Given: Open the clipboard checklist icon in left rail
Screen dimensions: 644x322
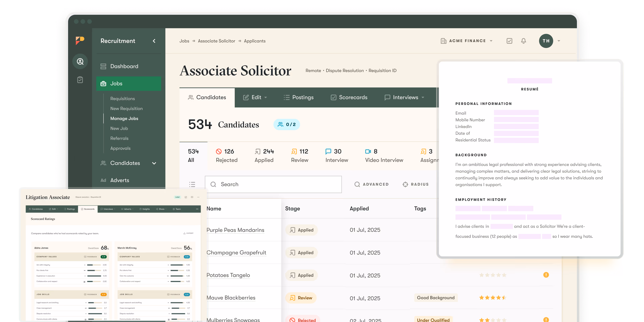Looking at the screenshot, I should pos(80,80).
